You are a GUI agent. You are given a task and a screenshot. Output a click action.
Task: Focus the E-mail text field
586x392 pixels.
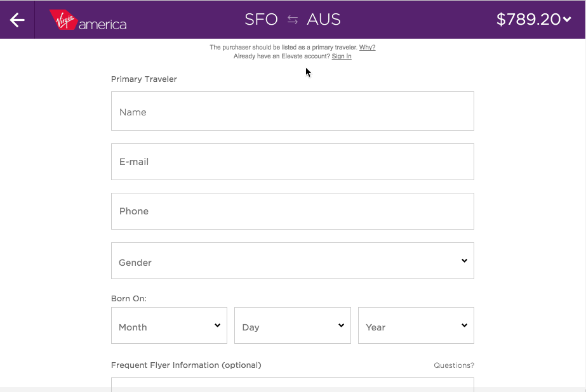point(292,162)
